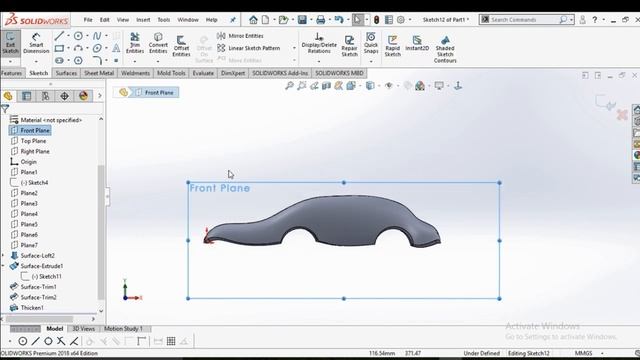
Task: Click the Save icon in top toolbar
Action: coord(302,20)
